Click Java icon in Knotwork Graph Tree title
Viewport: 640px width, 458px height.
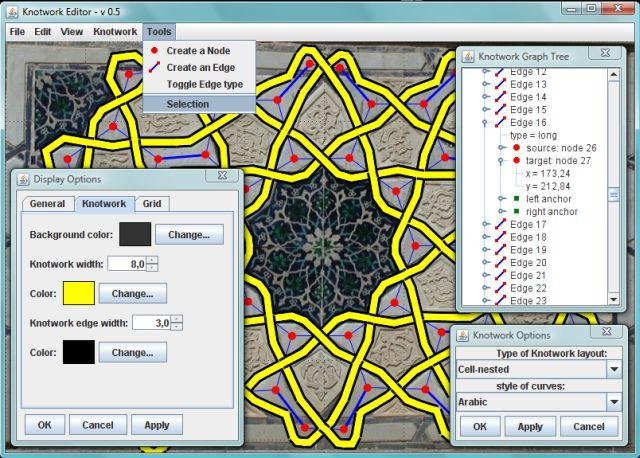[468, 57]
